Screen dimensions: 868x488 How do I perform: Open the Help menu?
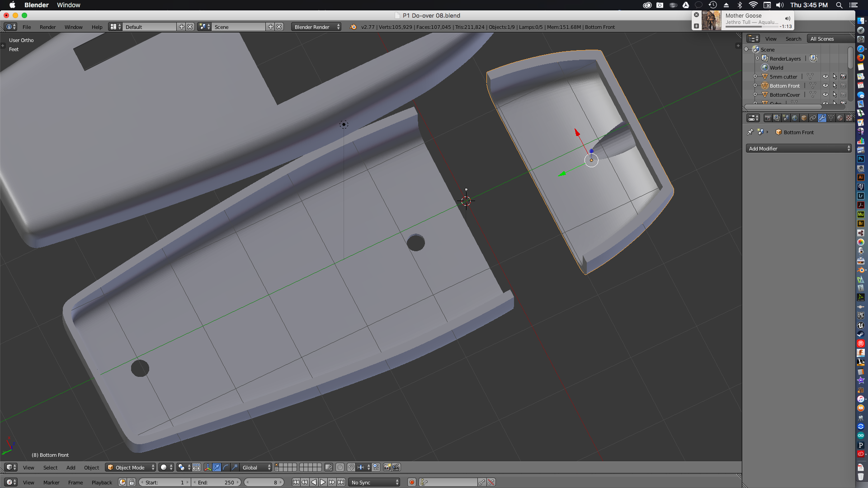(97, 27)
